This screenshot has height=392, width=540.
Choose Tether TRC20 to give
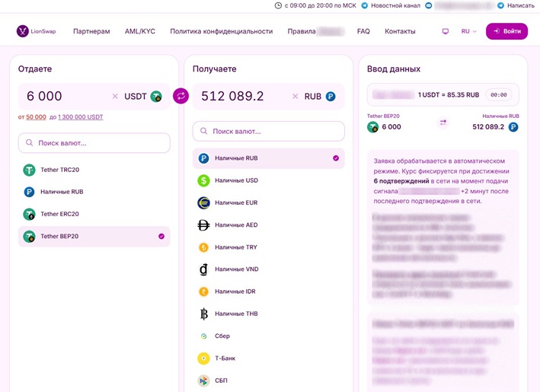coord(94,170)
